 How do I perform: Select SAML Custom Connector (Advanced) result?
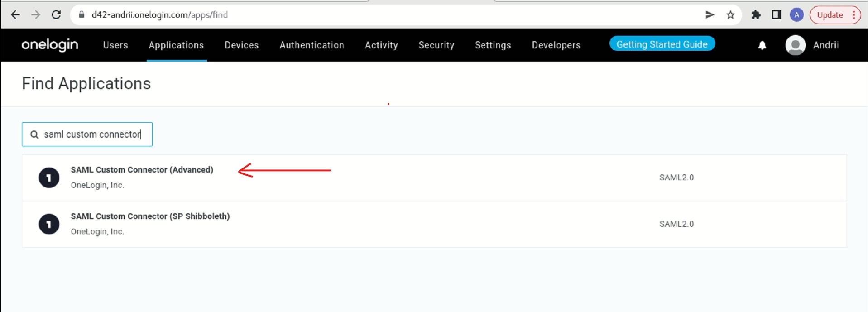pos(142,170)
